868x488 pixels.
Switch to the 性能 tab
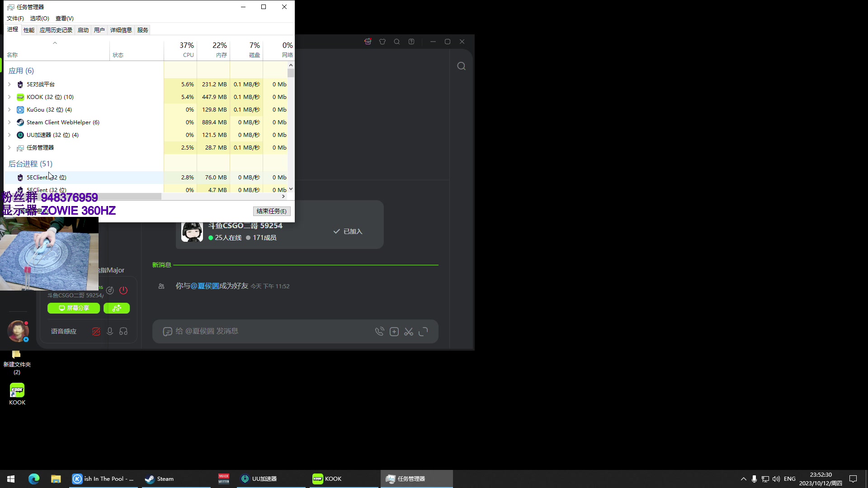coord(29,30)
